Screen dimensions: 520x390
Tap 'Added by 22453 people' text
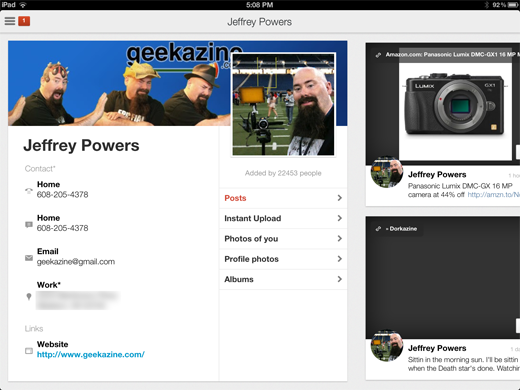pos(283,173)
